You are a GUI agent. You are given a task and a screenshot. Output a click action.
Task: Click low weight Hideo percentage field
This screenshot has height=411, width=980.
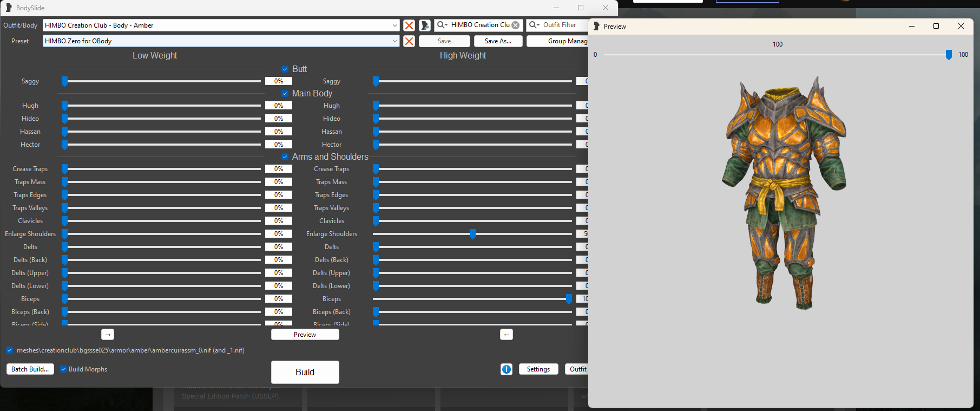[x=279, y=119]
